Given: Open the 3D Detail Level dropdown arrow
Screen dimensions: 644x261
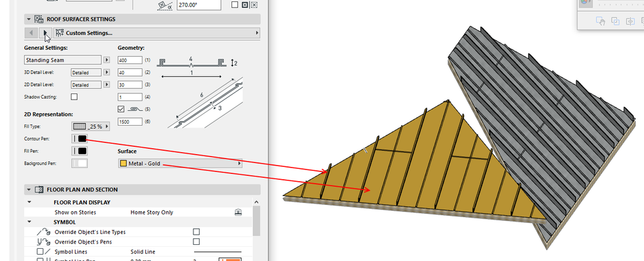Looking at the screenshot, I should (x=106, y=72).
